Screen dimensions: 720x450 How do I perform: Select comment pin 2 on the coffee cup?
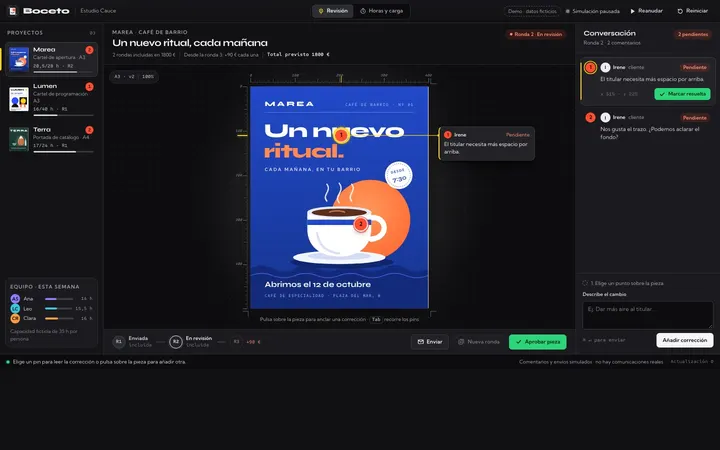(361, 224)
